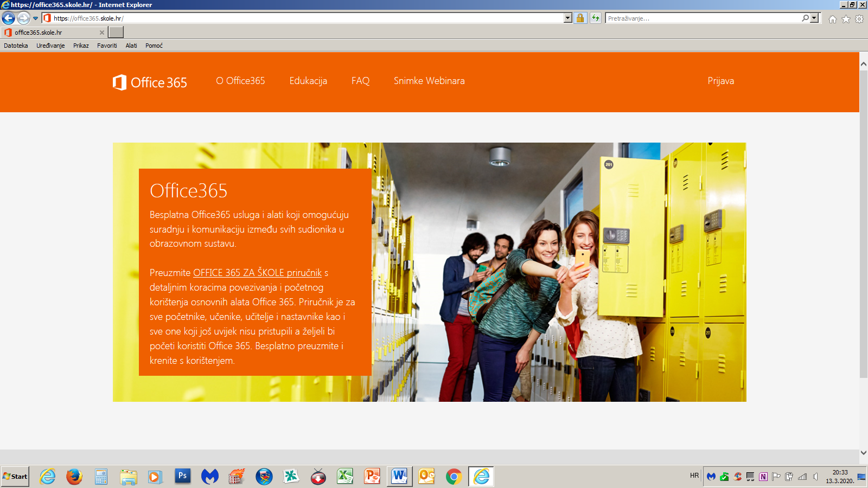This screenshot has width=868, height=488.
Task: Switch to the Word window in taskbar
Action: [x=399, y=477]
